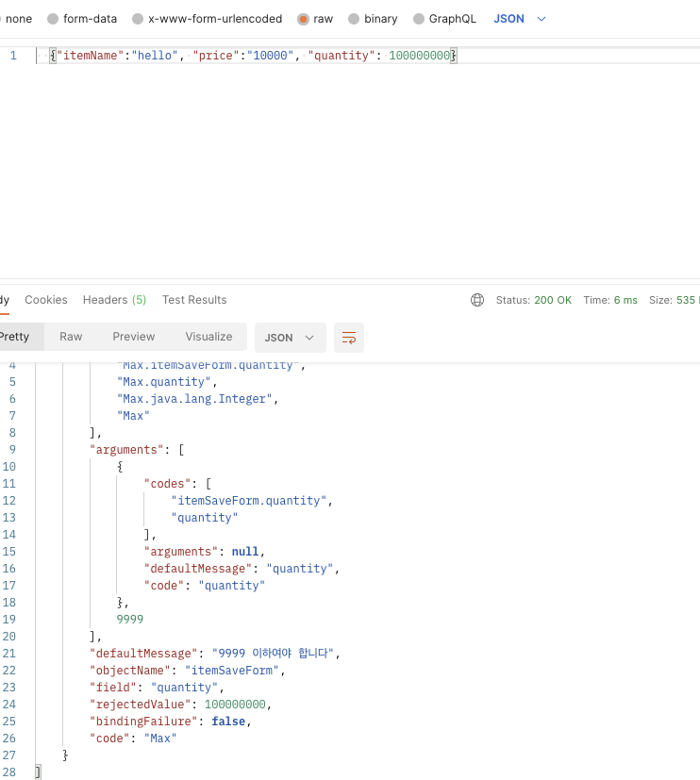Click the "Max.java.lang.Integer" line

[x=197, y=399]
